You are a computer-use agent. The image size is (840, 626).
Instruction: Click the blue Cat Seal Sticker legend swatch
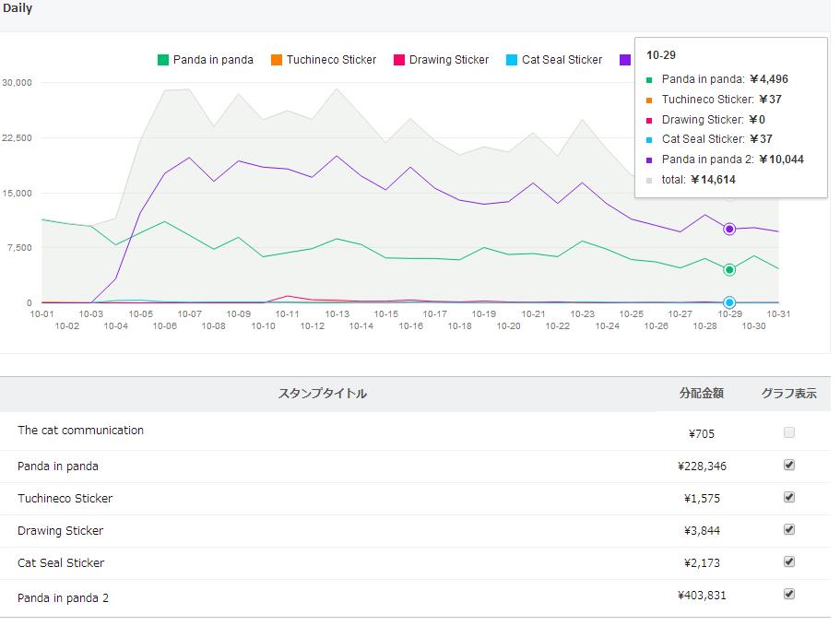512,60
